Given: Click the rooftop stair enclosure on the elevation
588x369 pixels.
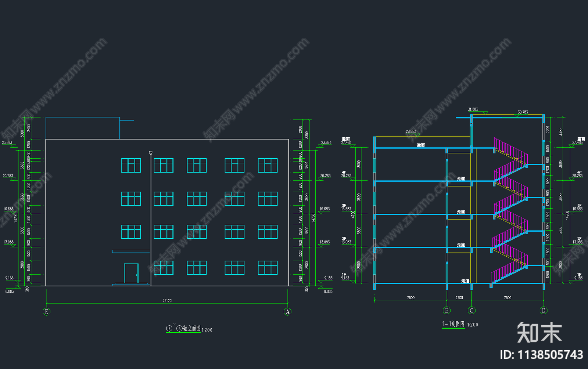Looking at the screenshot, I should pyautogui.click(x=83, y=128).
